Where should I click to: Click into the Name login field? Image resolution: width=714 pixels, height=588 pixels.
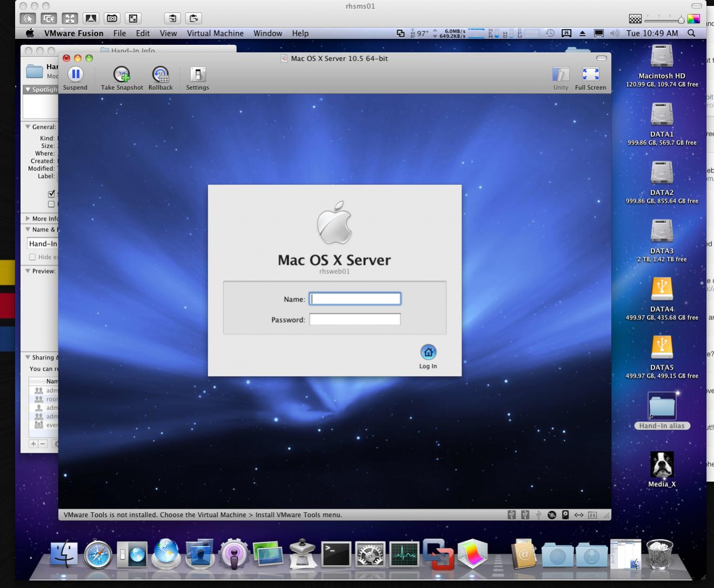click(355, 299)
